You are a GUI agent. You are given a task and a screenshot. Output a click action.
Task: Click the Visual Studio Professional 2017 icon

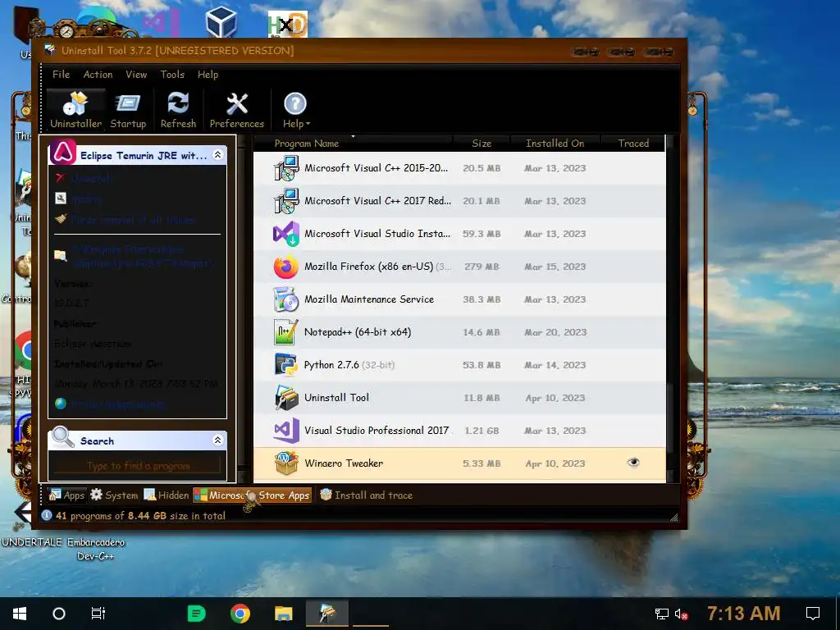286,430
